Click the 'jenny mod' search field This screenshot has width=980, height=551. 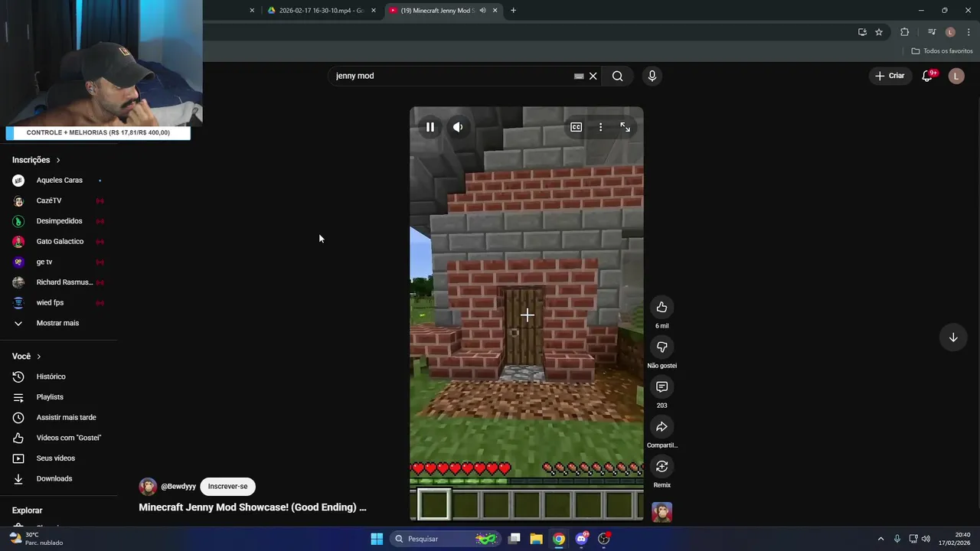pos(452,76)
